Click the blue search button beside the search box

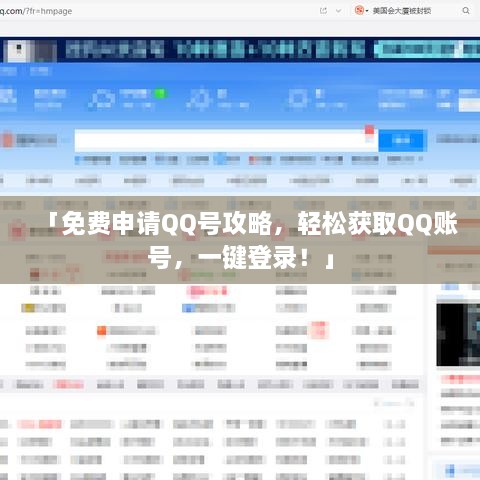(x=402, y=140)
